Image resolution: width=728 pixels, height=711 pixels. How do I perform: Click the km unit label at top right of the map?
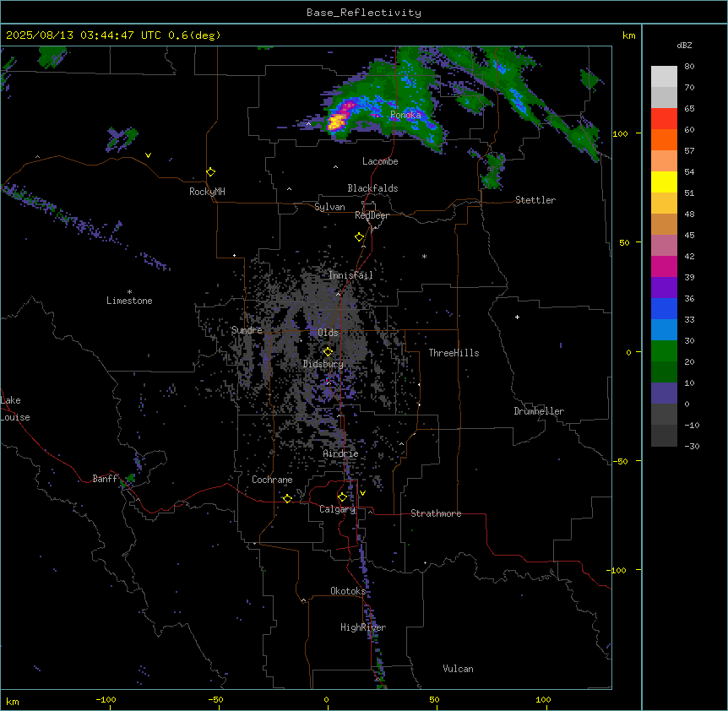coord(628,35)
